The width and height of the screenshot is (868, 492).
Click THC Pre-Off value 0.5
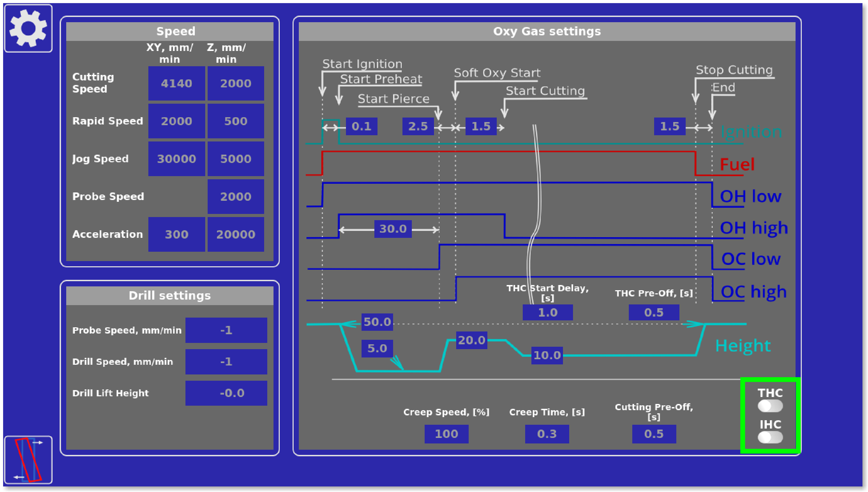[x=654, y=312]
